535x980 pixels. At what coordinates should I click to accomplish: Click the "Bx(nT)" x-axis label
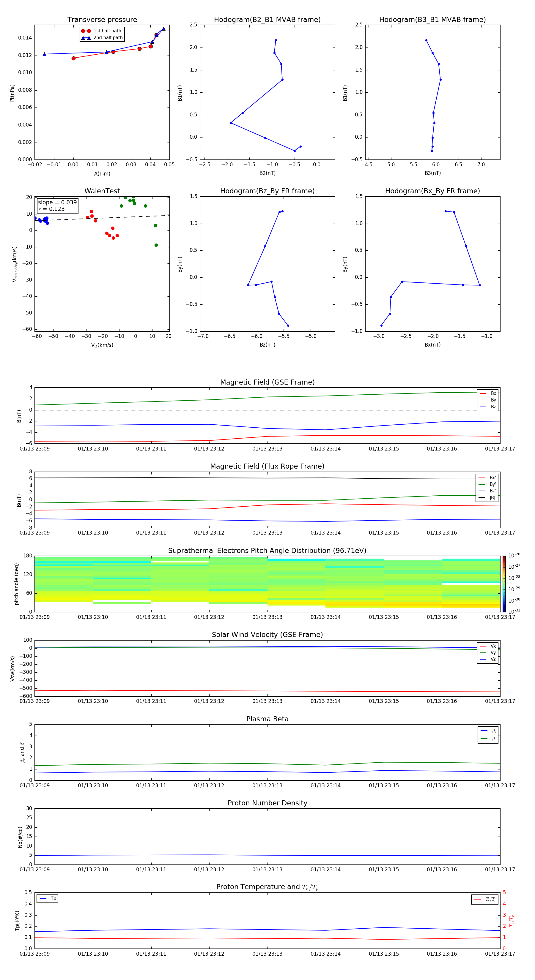pyautogui.click(x=432, y=345)
